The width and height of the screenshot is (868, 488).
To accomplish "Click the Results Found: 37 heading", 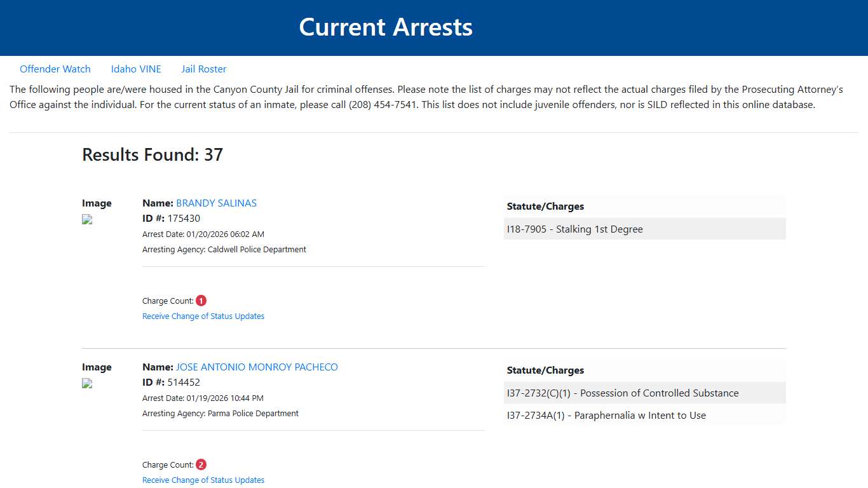I will tap(153, 154).
